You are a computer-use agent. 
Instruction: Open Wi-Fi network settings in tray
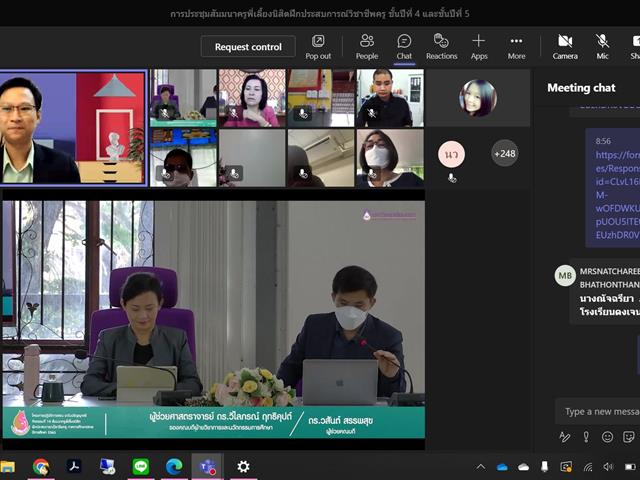pos(588,467)
